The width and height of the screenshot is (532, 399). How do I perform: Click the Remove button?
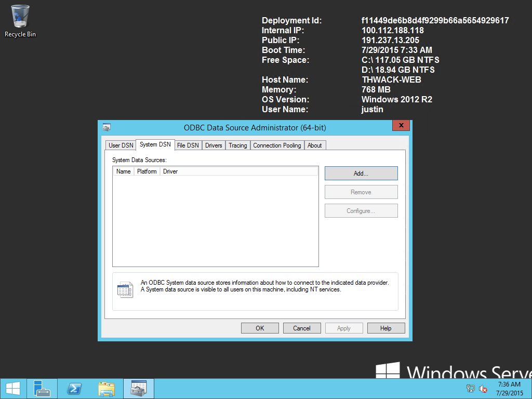361,192
